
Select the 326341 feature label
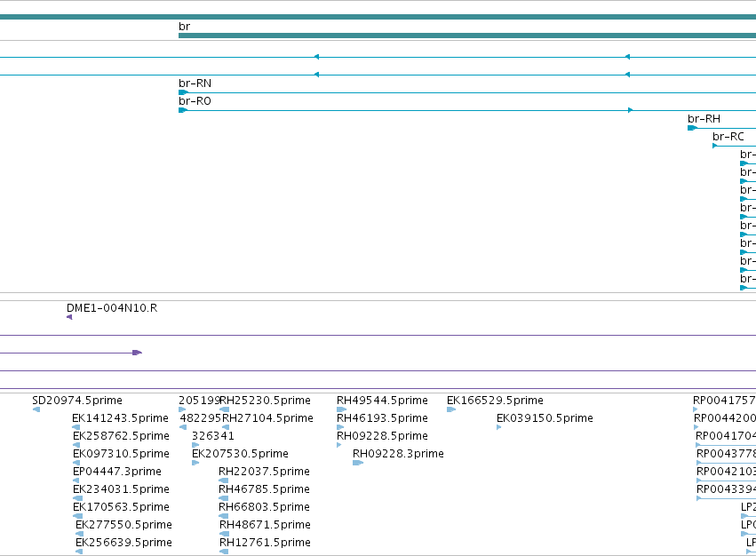pos(212,436)
